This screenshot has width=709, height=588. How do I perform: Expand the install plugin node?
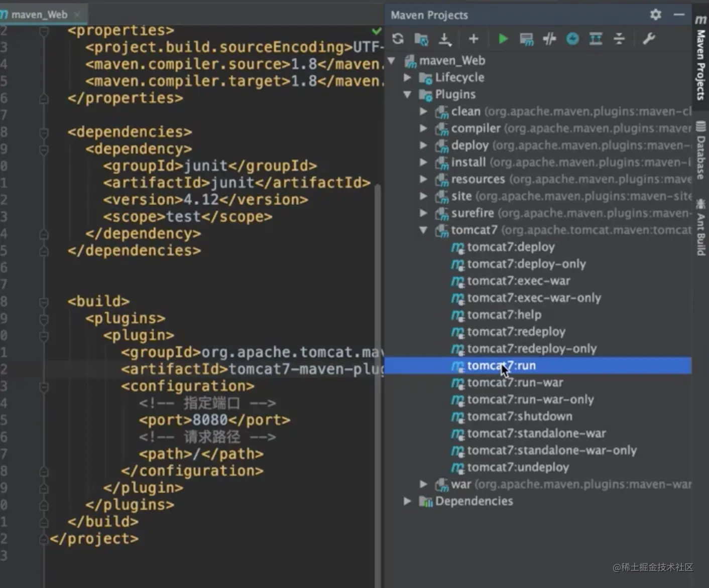[423, 162]
